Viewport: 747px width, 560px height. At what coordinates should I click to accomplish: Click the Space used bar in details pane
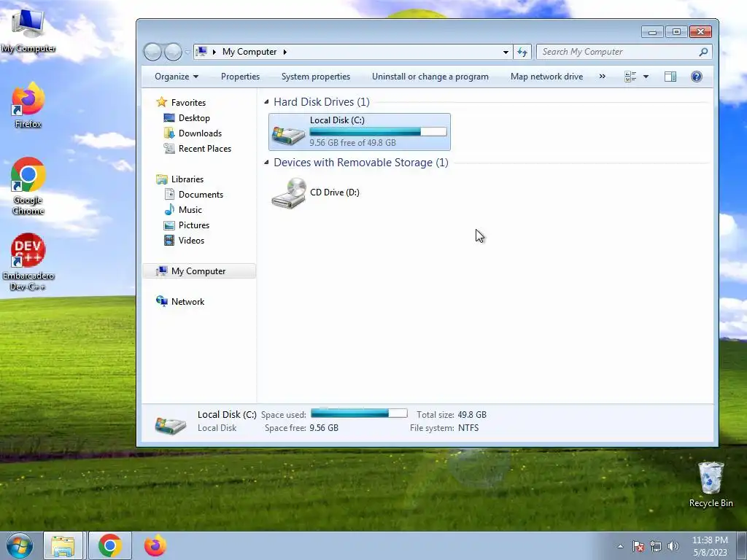pos(359,413)
